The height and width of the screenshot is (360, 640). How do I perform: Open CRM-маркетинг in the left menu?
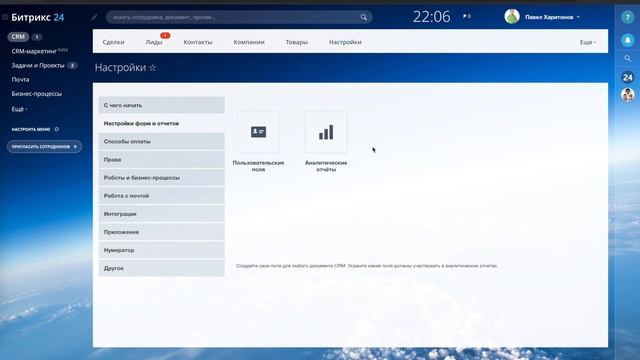tap(40, 51)
